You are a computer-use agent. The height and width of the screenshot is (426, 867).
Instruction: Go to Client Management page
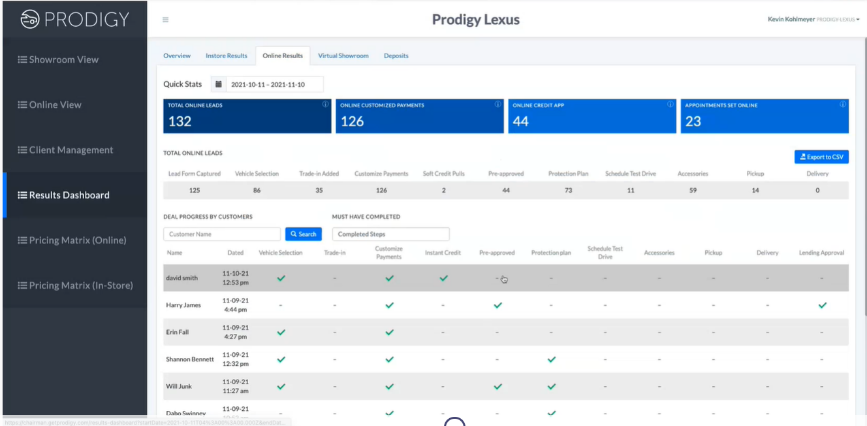coord(75,150)
